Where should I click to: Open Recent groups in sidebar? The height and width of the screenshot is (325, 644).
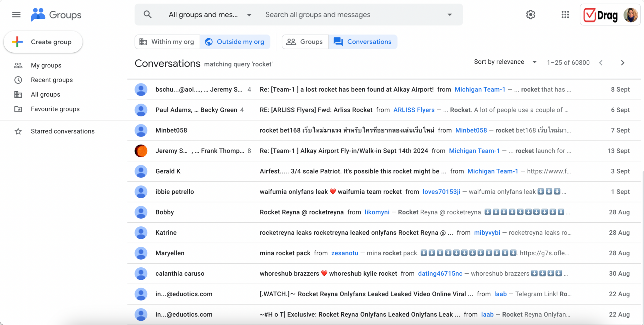[x=52, y=80]
